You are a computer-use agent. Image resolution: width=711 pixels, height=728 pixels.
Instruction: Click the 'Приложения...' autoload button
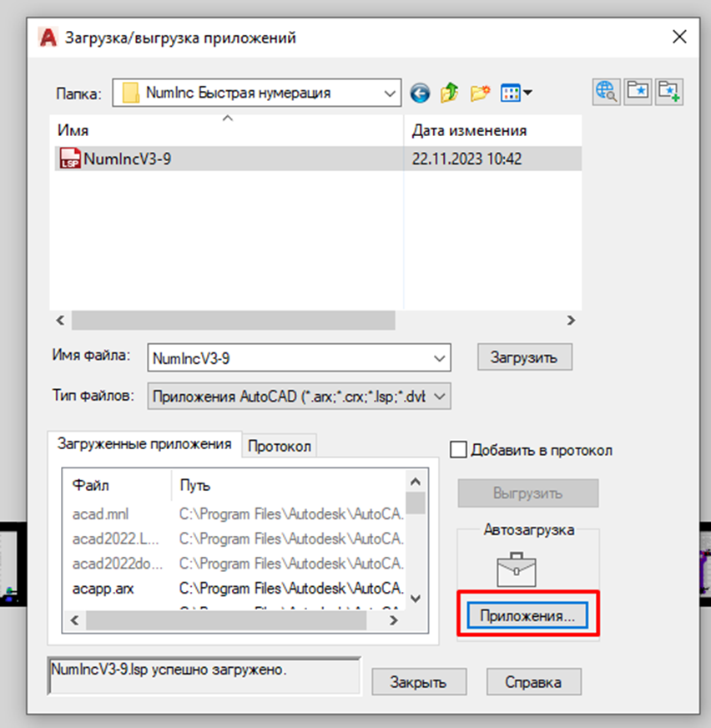(527, 617)
